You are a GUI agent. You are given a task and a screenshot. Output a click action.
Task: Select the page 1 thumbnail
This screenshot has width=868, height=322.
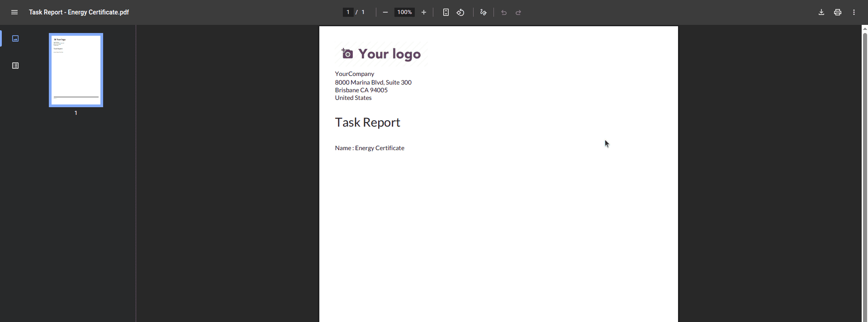coord(76,70)
